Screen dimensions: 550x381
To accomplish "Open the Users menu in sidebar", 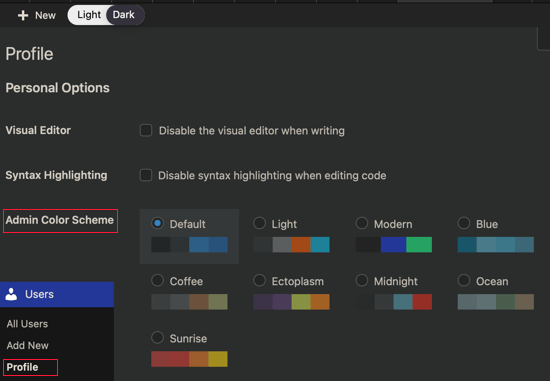I will click(x=57, y=294).
